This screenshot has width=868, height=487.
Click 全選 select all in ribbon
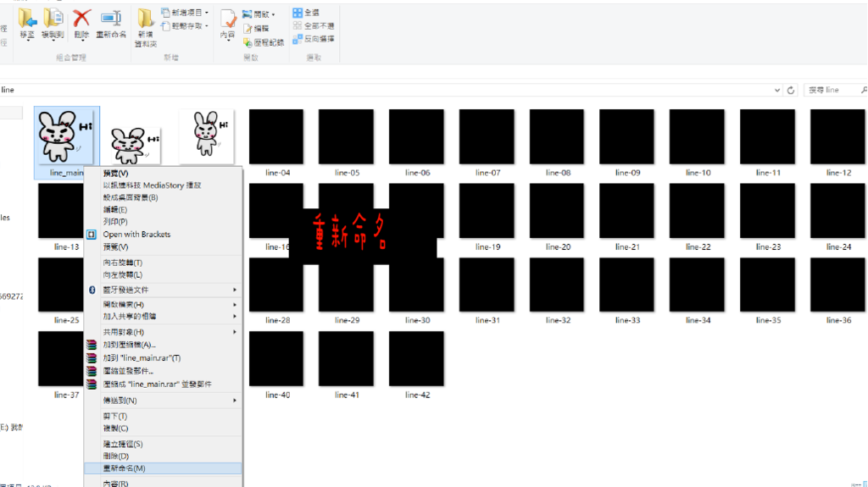pyautogui.click(x=305, y=12)
